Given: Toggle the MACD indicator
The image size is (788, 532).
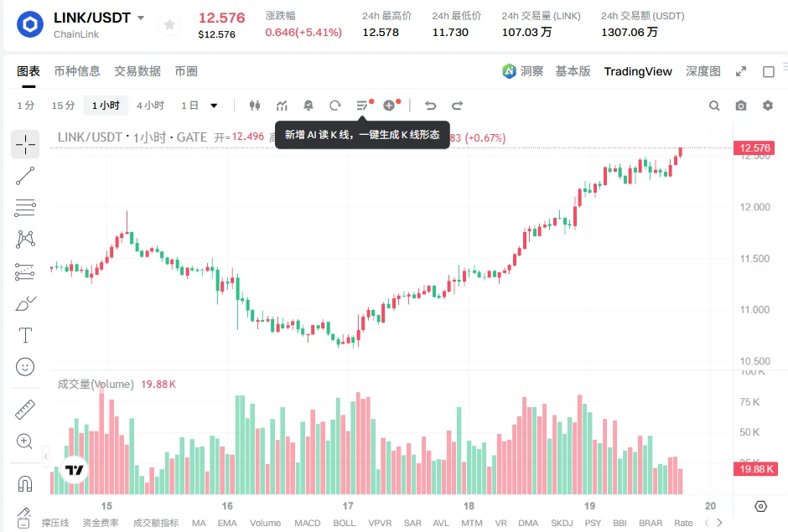Looking at the screenshot, I should tap(307, 523).
